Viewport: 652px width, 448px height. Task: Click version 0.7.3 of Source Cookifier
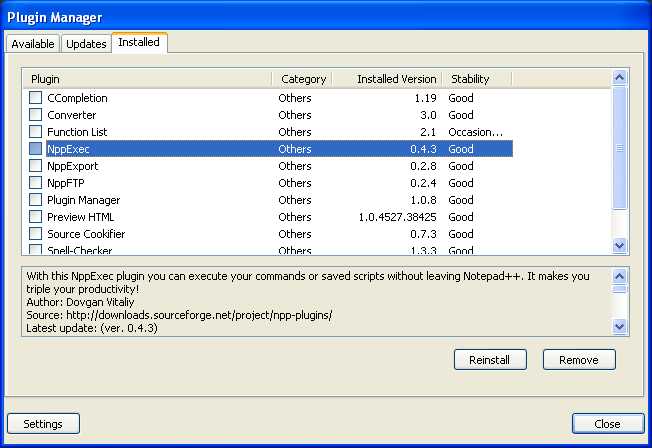[423, 234]
